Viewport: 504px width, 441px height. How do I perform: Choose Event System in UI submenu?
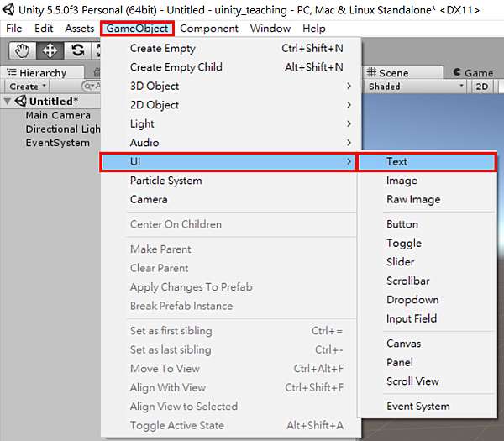click(x=428, y=407)
